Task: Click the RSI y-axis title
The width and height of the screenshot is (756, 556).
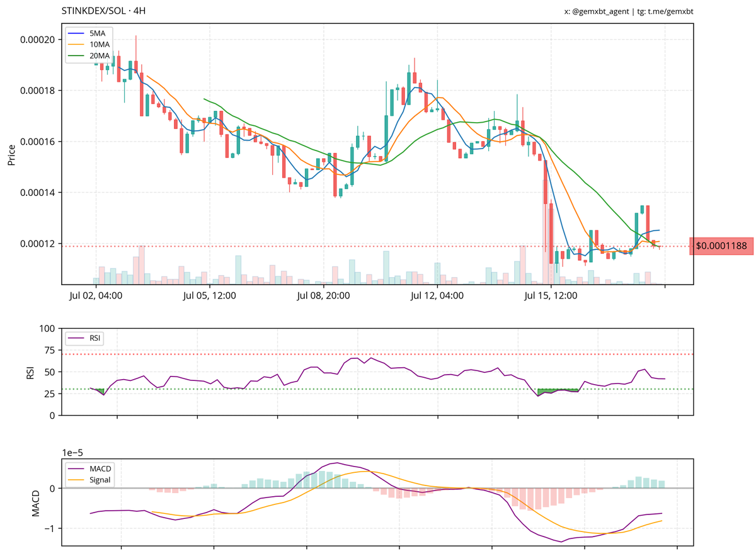Action: 30,372
